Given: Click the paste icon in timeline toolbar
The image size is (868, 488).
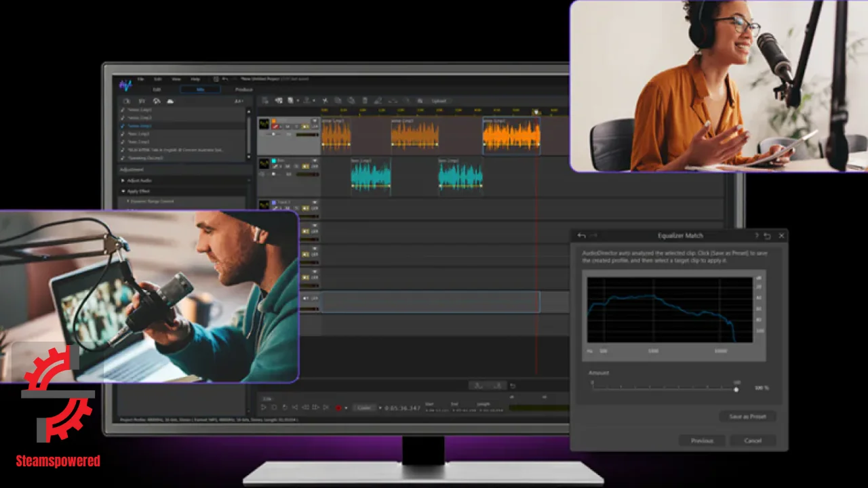Looking at the screenshot, I should pyautogui.click(x=351, y=100).
